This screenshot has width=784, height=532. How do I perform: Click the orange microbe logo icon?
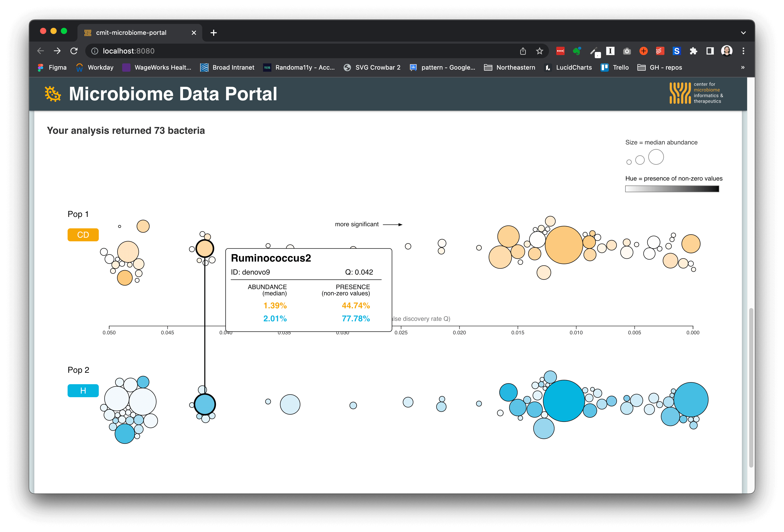click(x=53, y=94)
